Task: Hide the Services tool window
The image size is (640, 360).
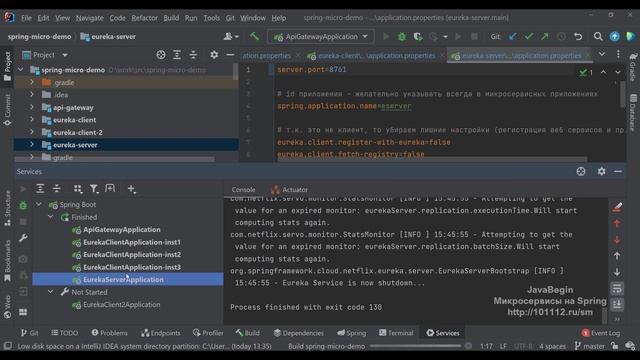Action: [x=618, y=171]
